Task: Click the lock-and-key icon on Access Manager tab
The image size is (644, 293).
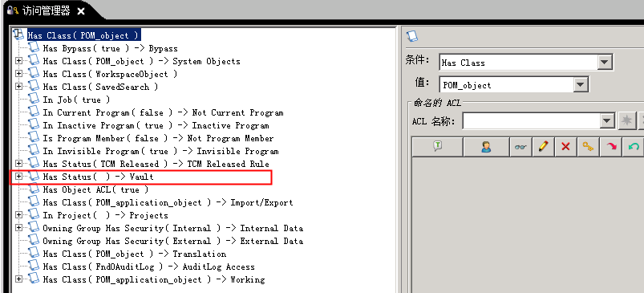Action: point(13,10)
